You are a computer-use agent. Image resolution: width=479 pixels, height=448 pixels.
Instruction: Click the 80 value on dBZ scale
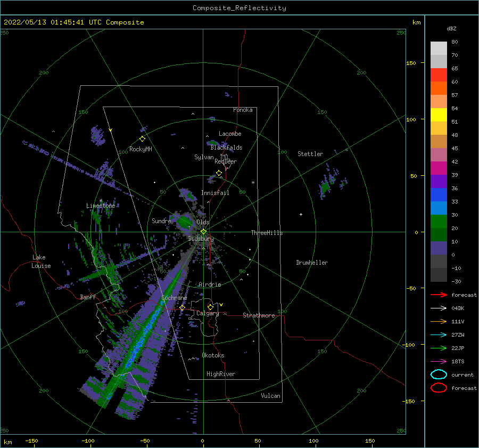tap(455, 42)
